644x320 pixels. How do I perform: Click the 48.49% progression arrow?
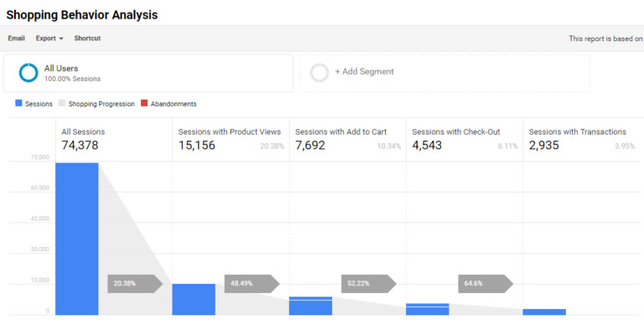pyautogui.click(x=252, y=283)
